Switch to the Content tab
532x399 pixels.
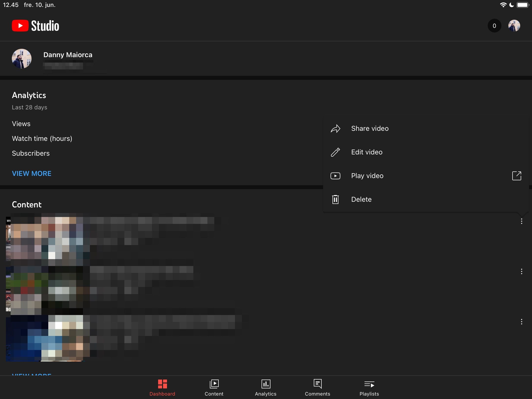pos(214,388)
